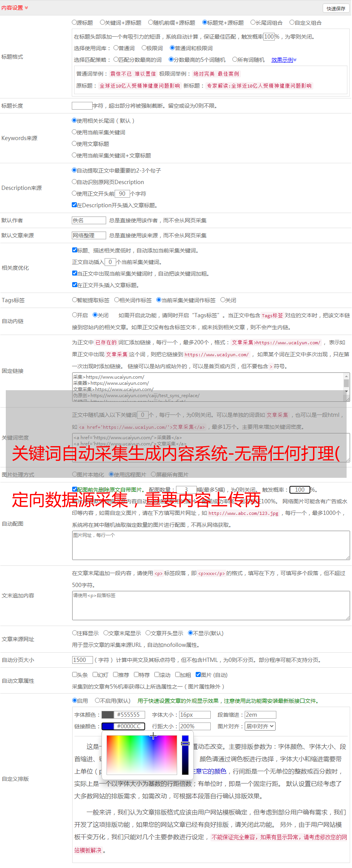Check the 加粗 article attribute

coord(178,675)
